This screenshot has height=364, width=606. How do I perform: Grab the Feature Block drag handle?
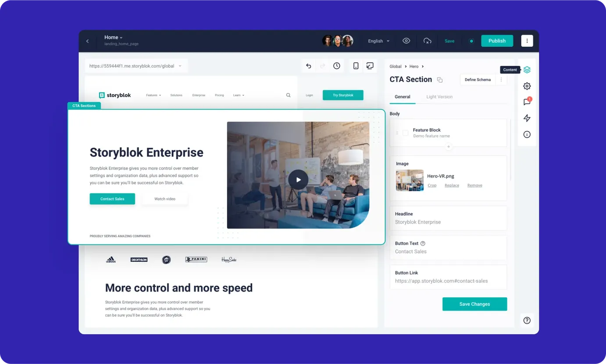[397, 133]
